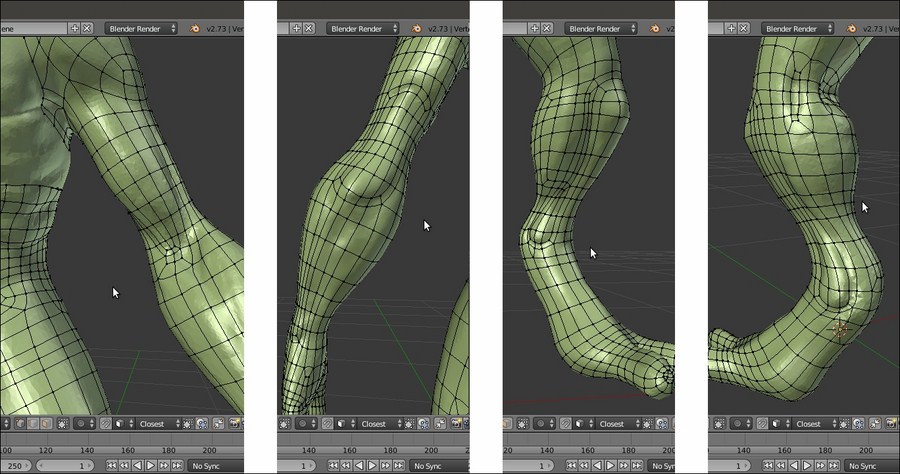
Task: Open the Closest snap target dropdown in third panel
Action: (x=618, y=424)
